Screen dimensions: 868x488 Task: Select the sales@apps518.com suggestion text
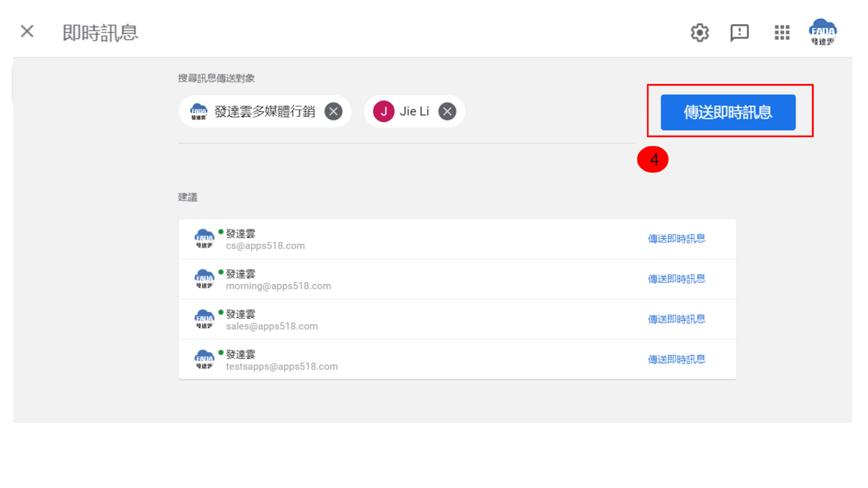pyautogui.click(x=272, y=326)
